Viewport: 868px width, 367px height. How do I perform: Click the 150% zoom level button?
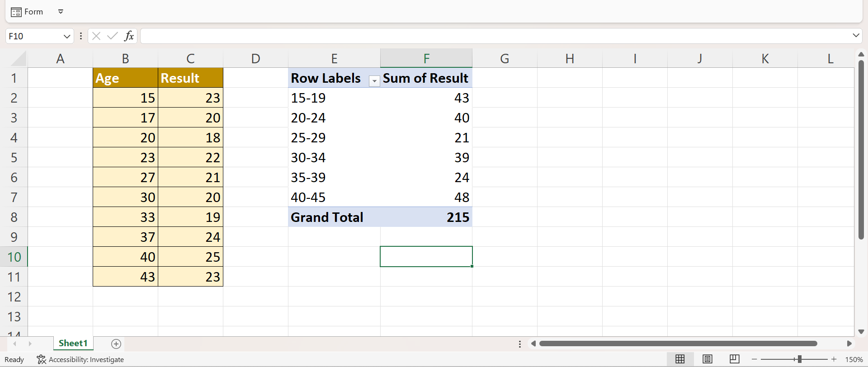click(854, 360)
